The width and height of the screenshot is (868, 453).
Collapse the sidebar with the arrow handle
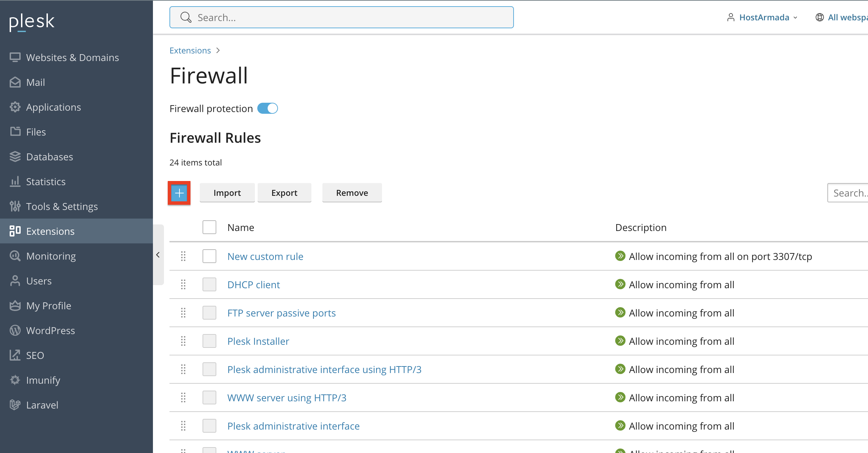[158, 255]
